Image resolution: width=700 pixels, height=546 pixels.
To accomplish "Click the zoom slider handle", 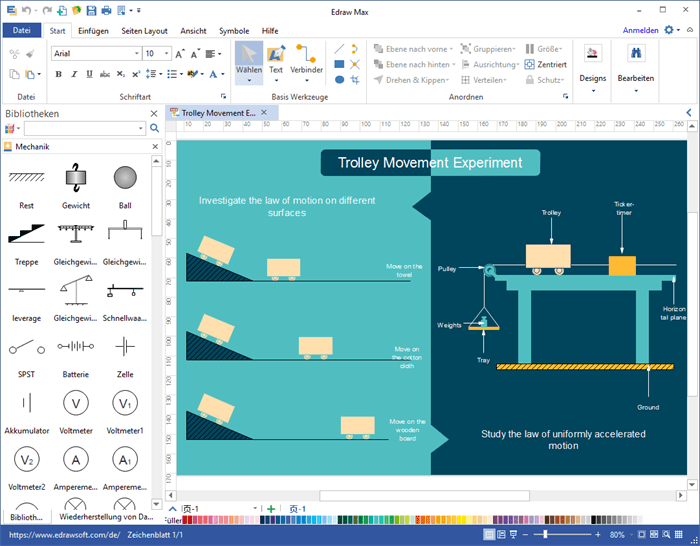I will click(545, 534).
